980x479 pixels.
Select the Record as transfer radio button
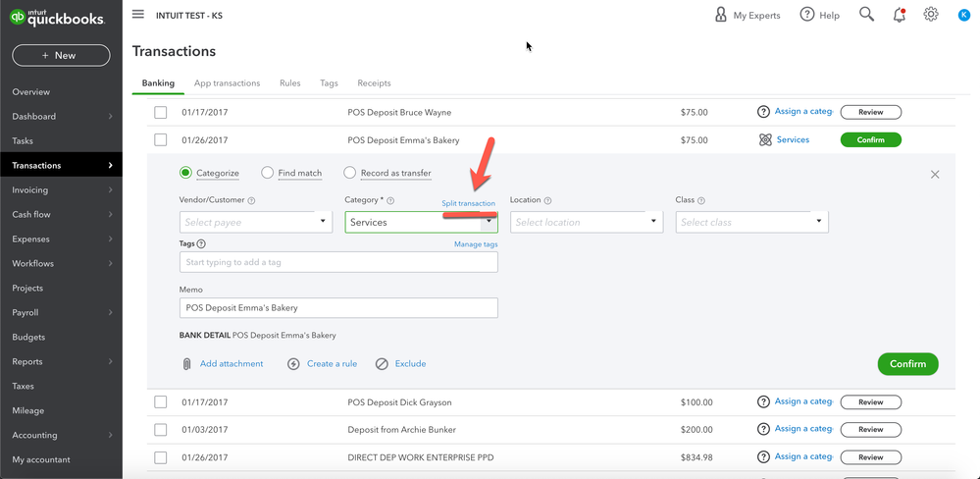349,173
